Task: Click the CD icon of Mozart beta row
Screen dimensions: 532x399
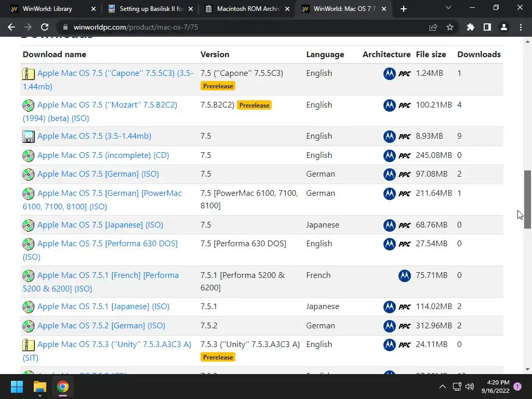Action: pyautogui.click(x=29, y=105)
